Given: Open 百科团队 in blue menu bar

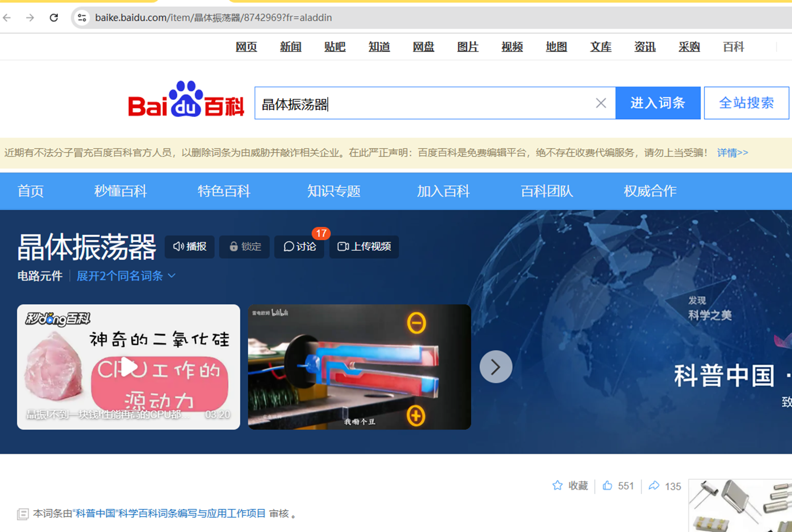Looking at the screenshot, I should [x=547, y=191].
